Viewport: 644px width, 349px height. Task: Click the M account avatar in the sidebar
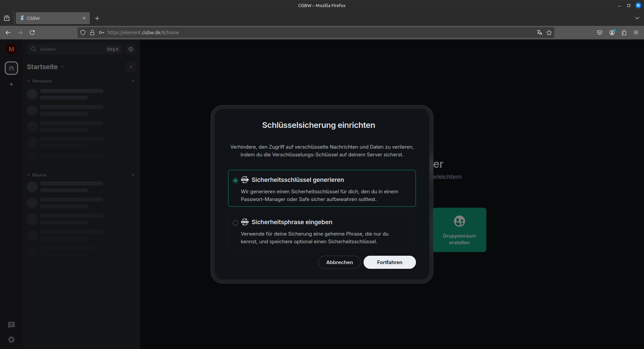pyautogui.click(x=11, y=49)
